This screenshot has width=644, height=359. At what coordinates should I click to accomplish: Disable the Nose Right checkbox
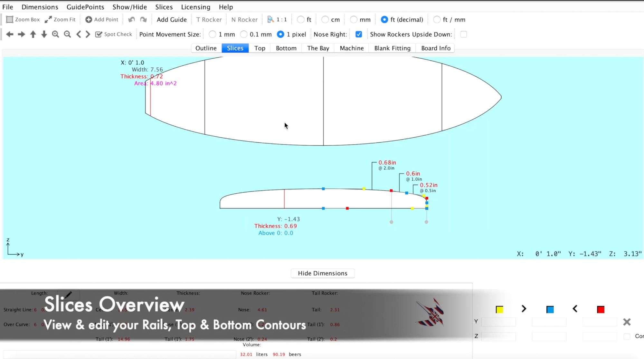point(358,34)
